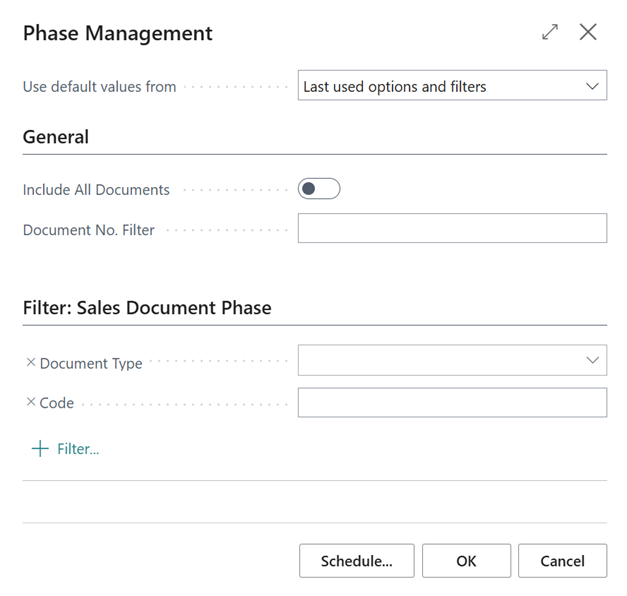The width and height of the screenshot is (627, 596).
Task: Open the Use default values from dropdown
Action: click(x=452, y=86)
